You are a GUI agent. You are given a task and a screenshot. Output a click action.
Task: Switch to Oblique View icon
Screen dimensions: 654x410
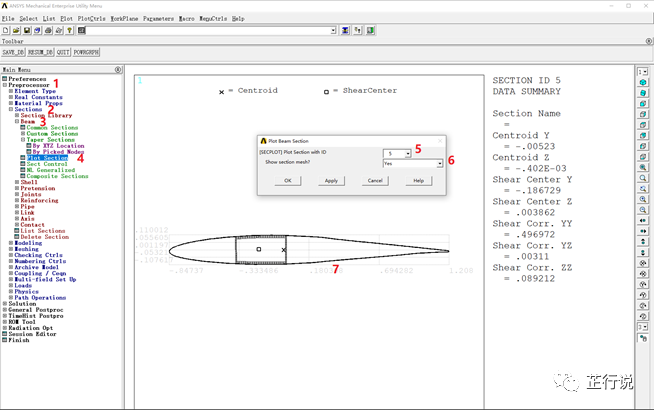coord(643,93)
